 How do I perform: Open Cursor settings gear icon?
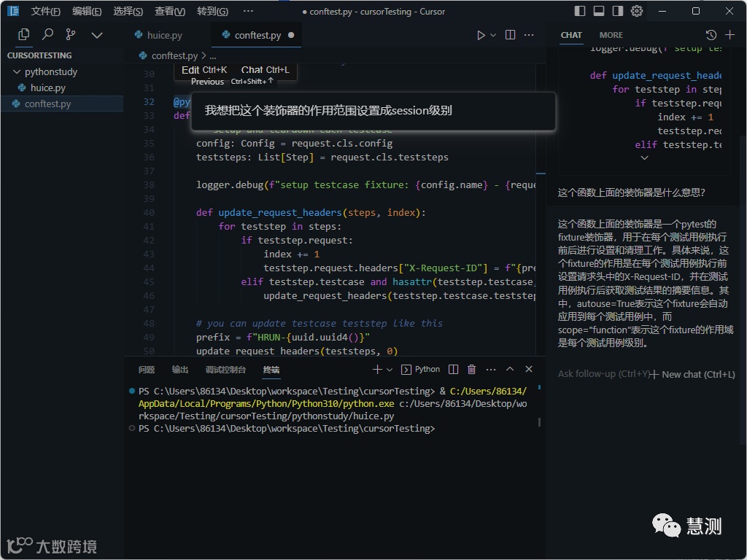coord(636,11)
